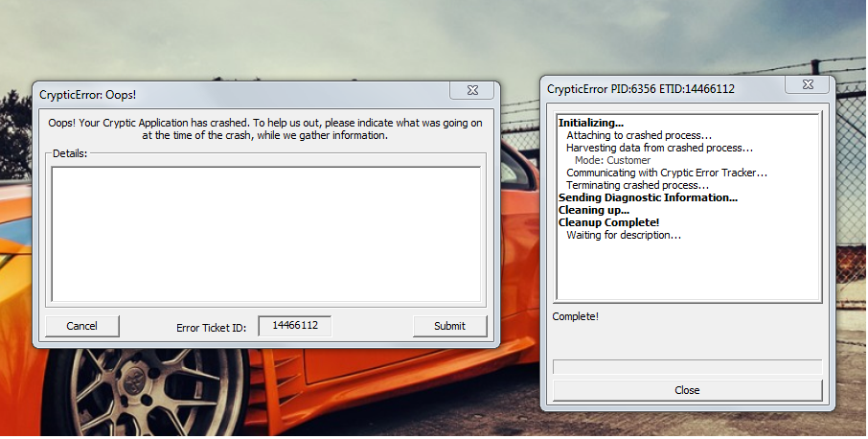Select 'Communicating with Cryptic Error Tracker...' line
The width and height of the screenshot is (868, 439).
point(667,173)
